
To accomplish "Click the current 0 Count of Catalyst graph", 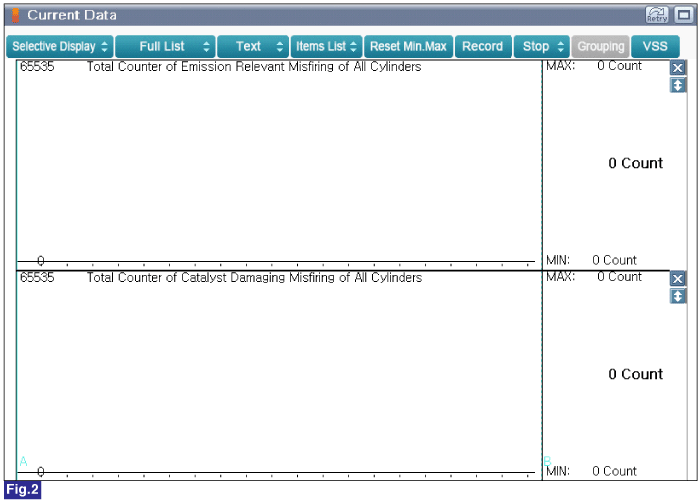I will coord(635,374).
